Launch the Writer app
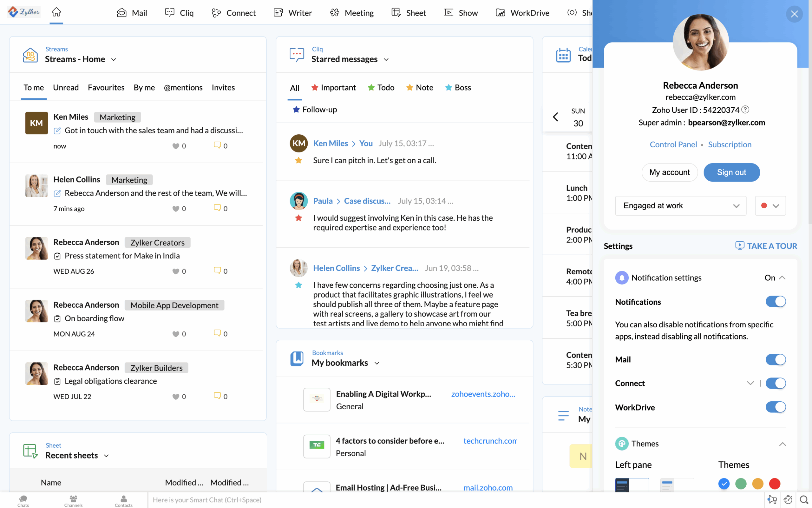 click(293, 13)
